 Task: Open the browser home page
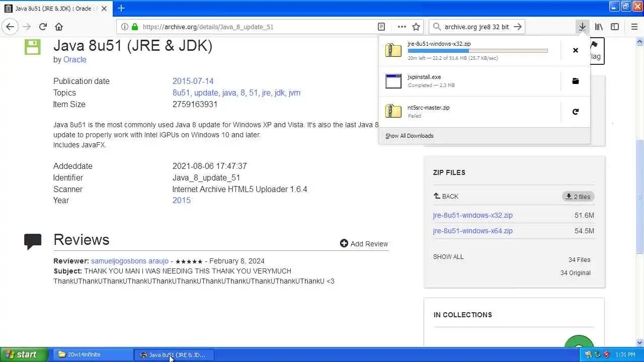(59, 27)
